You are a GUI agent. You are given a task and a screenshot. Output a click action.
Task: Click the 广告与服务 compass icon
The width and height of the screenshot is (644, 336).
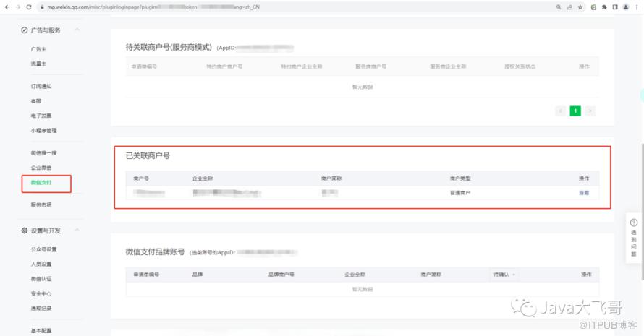click(24, 30)
